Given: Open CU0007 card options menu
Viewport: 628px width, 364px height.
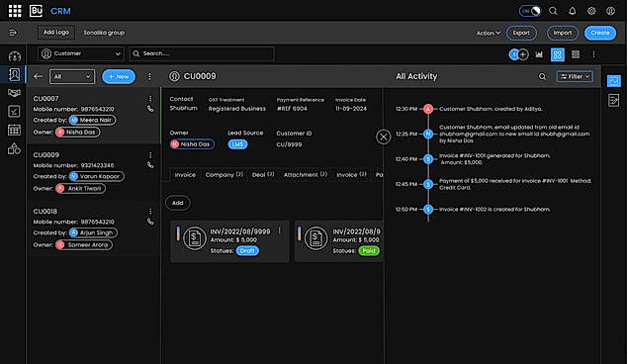Looking at the screenshot, I should tap(150, 99).
